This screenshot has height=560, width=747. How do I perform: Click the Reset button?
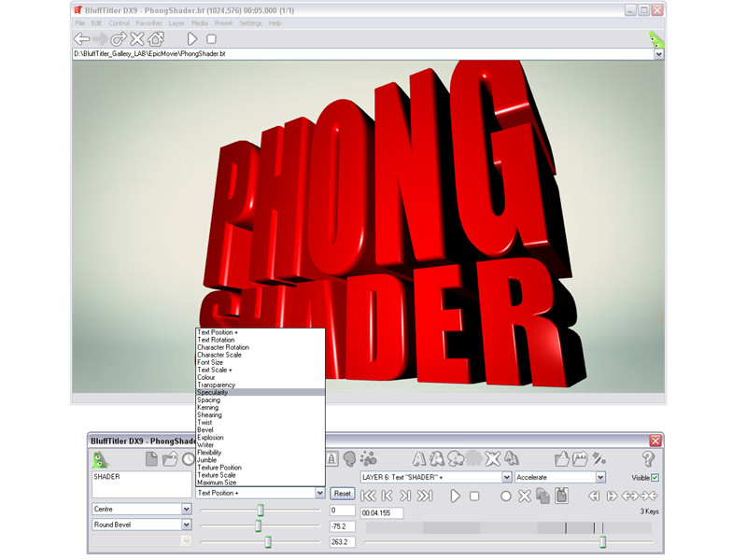coord(342,494)
